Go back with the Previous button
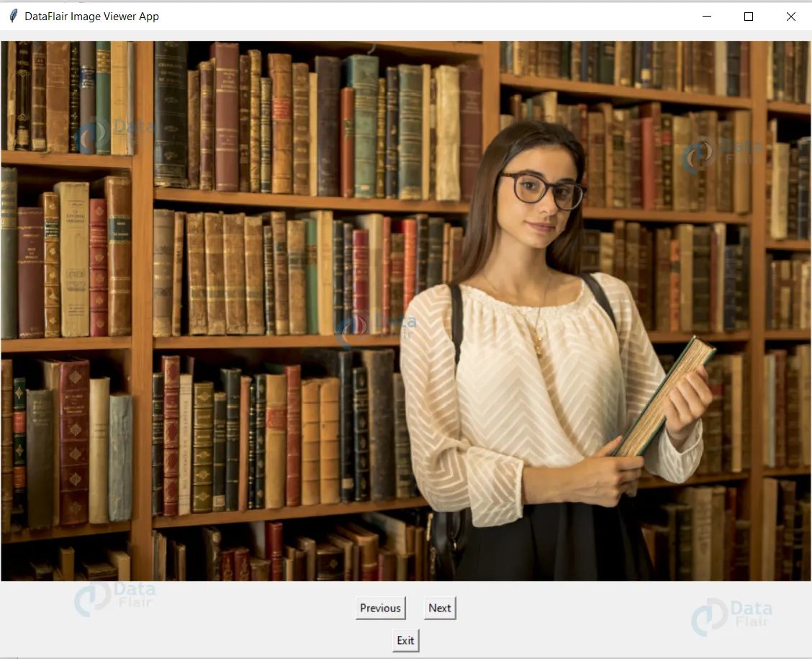Image resolution: width=812 pixels, height=659 pixels. pyautogui.click(x=380, y=609)
